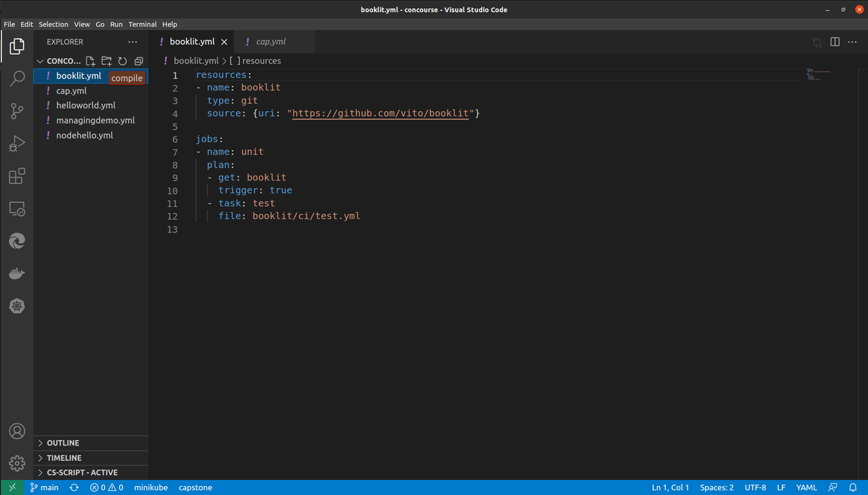
Task: Click booklit.yml in the breadcrumb
Action: coord(196,61)
